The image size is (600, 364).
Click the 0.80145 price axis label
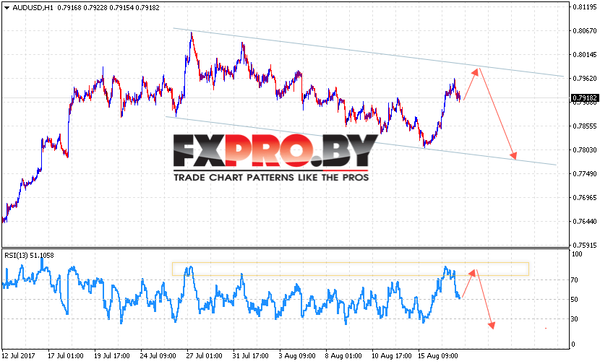(x=584, y=55)
